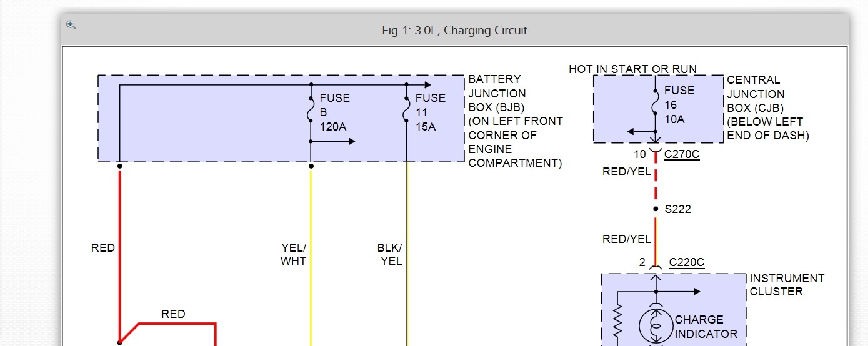Image resolution: width=868 pixels, height=346 pixels.
Task: Click the figure title Charging Circuit
Action: pyautogui.click(x=454, y=30)
